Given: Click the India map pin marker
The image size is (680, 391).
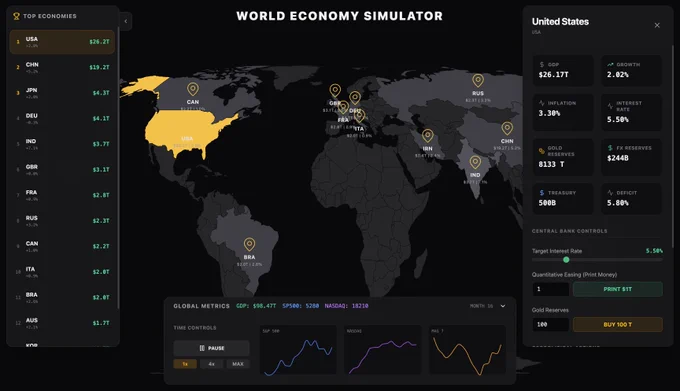Looking at the screenshot, I should coord(475,162).
